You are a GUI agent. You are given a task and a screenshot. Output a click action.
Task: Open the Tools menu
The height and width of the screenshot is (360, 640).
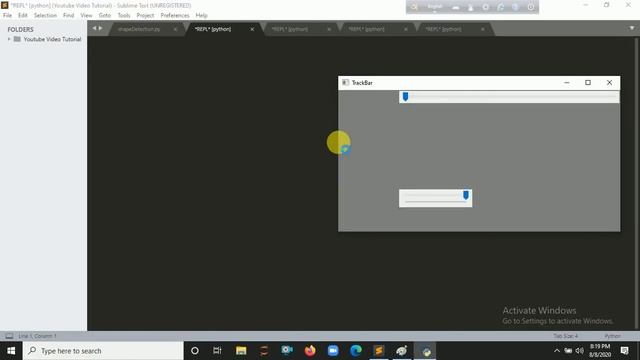[x=124, y=16]
